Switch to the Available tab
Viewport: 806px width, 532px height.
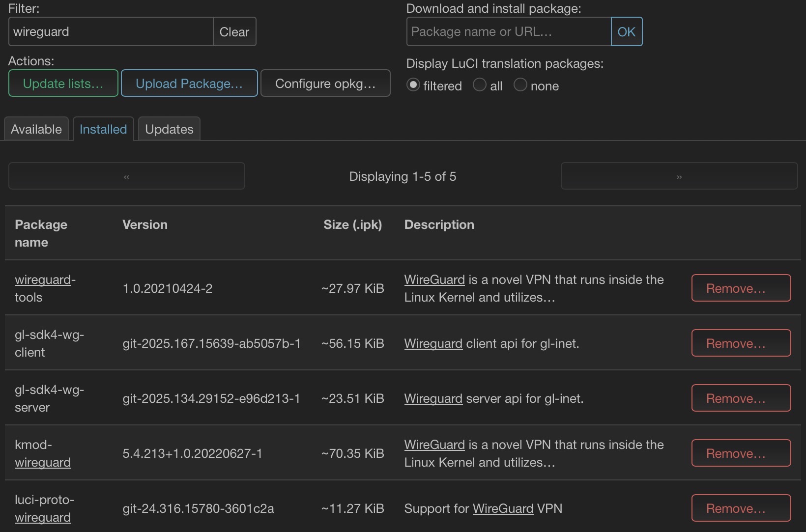tap(36, 129)
